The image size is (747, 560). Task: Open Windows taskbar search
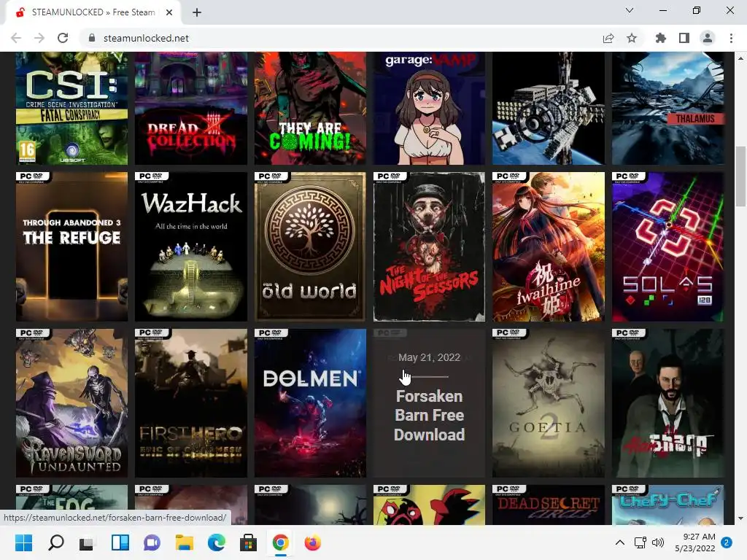point(56,542)
